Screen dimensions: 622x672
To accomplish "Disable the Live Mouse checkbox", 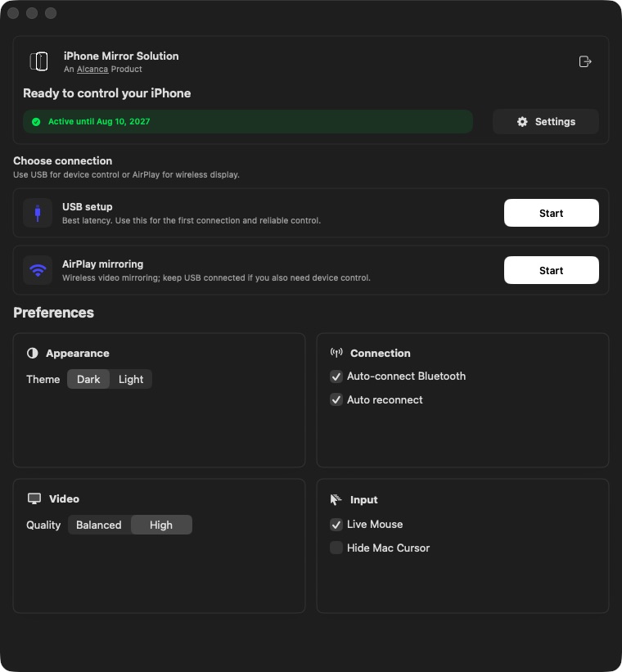I will click(x=336, y=525).
